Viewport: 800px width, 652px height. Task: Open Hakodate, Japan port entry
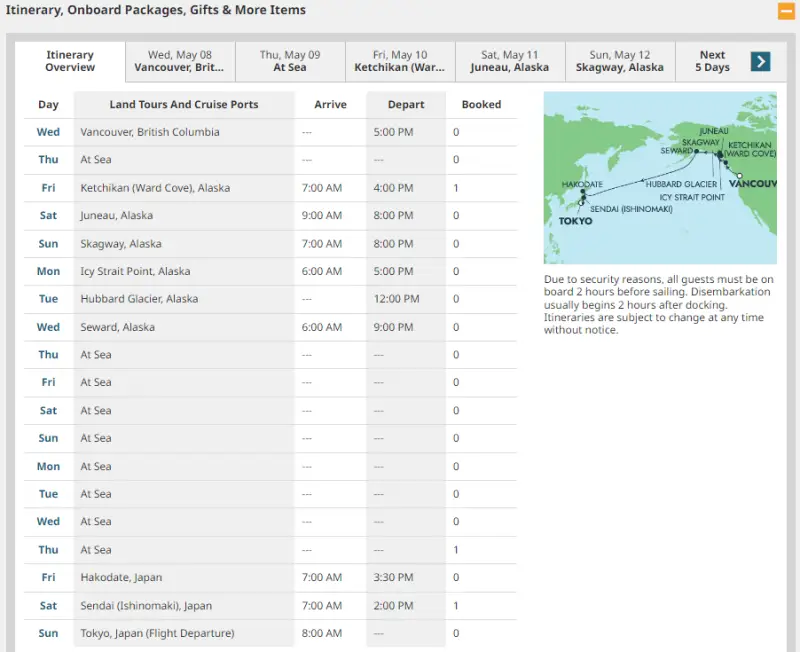(121, 578)
